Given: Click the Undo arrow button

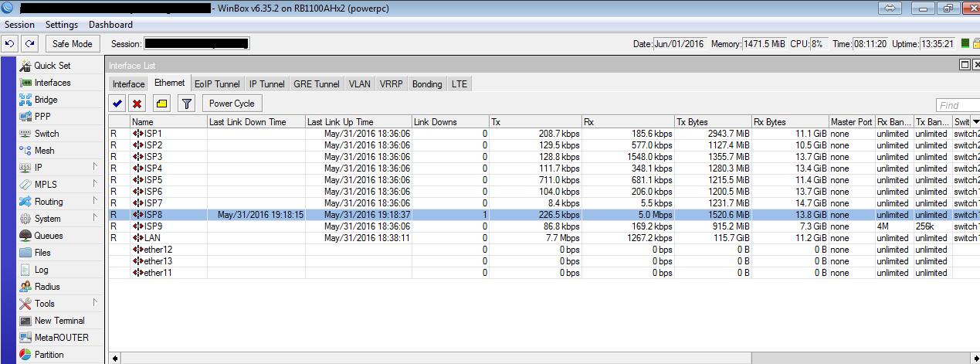Looking at the screenshot, I should pos(10,44).
